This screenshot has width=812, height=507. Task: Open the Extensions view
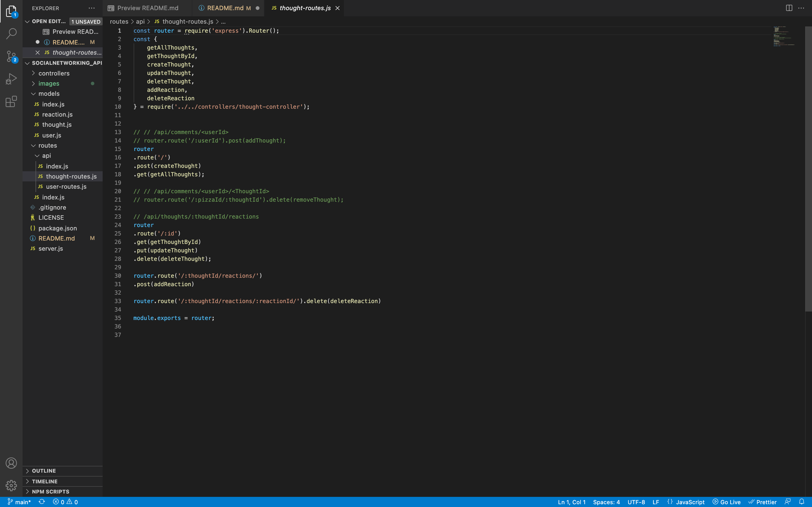[11, 102]
